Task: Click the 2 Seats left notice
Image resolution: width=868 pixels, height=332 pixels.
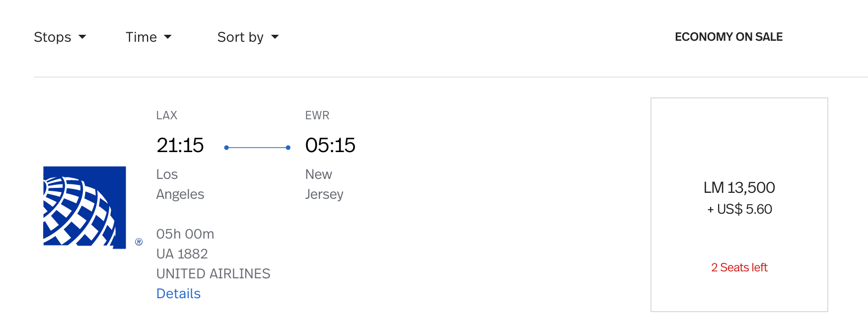Action: pos(739,267)
